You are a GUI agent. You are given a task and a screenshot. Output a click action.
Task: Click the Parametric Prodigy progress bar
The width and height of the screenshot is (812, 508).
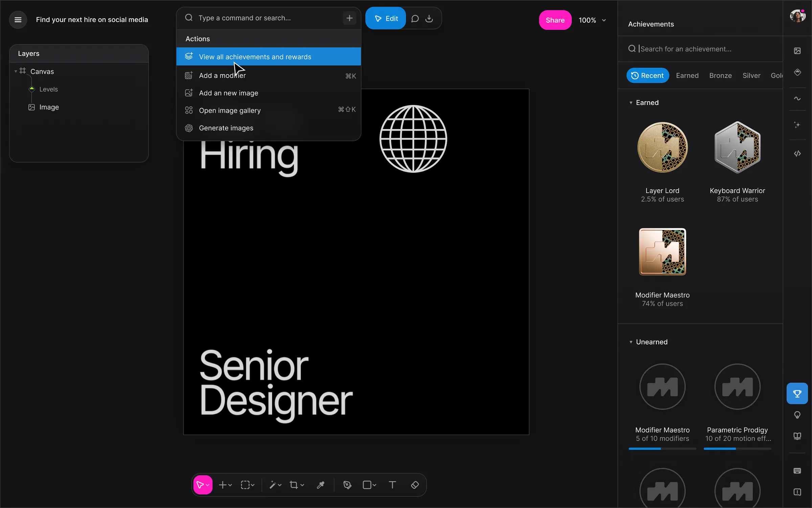click(737, 449)
